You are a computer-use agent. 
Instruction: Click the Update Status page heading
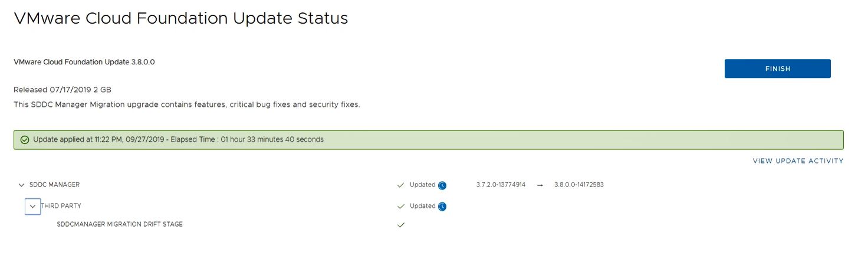pos(181,18)
